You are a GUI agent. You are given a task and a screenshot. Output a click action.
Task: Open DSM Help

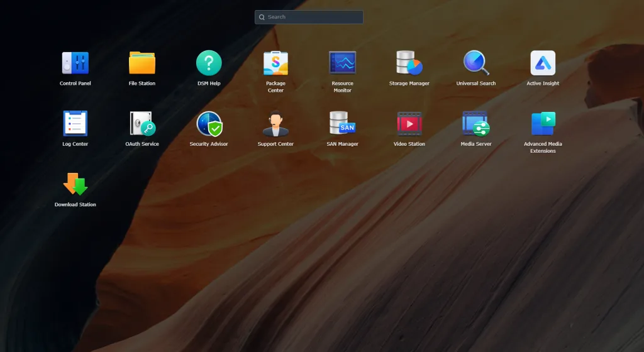[x=209, y=63]
